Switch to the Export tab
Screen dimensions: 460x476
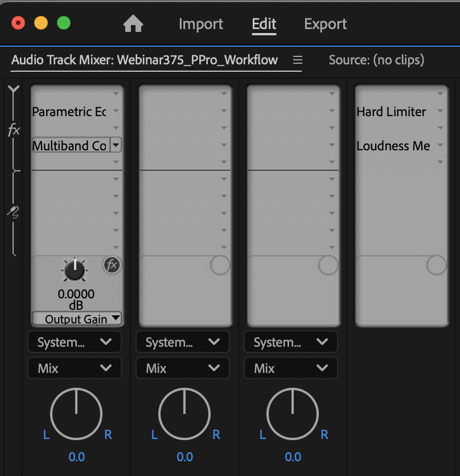pos(325,24)
